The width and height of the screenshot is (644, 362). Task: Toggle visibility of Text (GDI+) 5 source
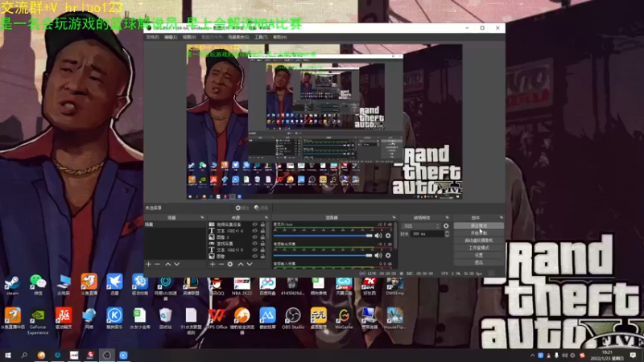[x=254, y=249]
